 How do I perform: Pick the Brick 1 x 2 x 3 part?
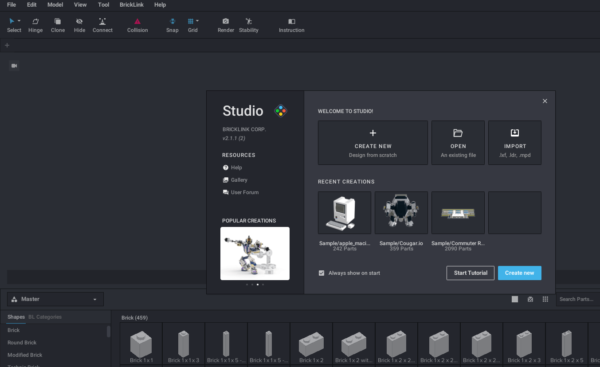(x=524, y=343)
